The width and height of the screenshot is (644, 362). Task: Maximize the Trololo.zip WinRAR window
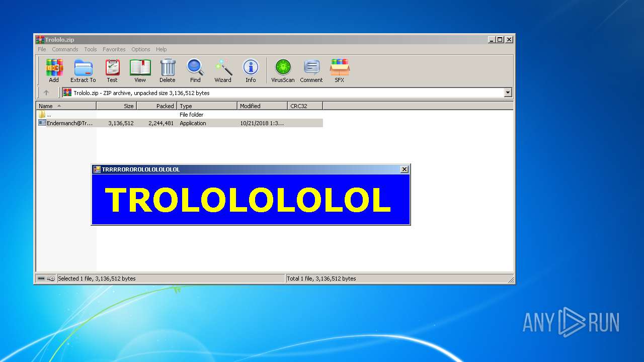coord(500,40)
